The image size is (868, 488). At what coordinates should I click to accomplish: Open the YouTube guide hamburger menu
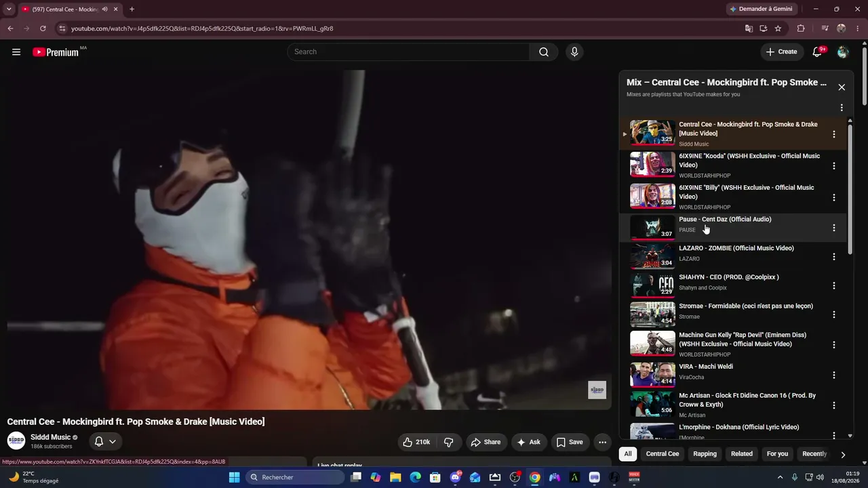[16, 52]
